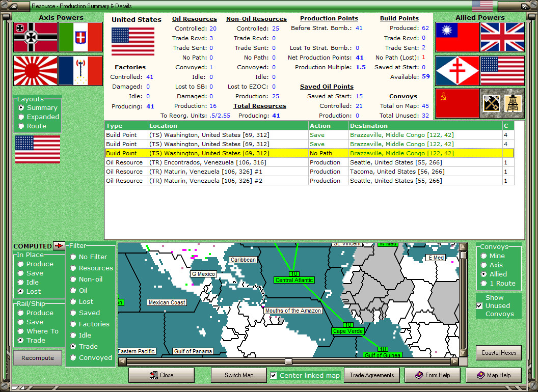Viewport: 538px width, 392px height.
Task: Select the British Union Jack flag
Action: pos(502,37)
